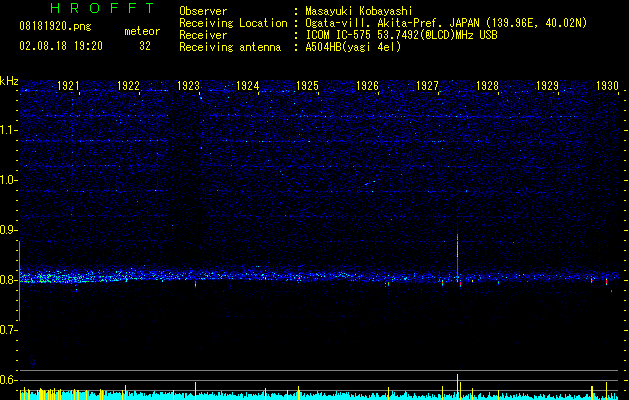Click the 1923 time marker
629x400 pixels.
pyautogui.click(x=188, y=85)
